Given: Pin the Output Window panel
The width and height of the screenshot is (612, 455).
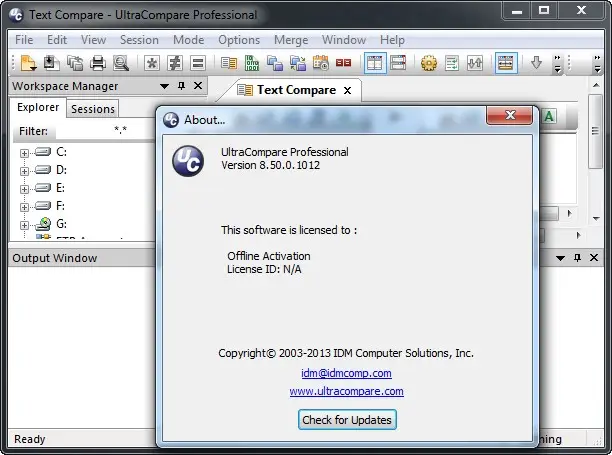Looking at the screenshot, I should 577,258.
